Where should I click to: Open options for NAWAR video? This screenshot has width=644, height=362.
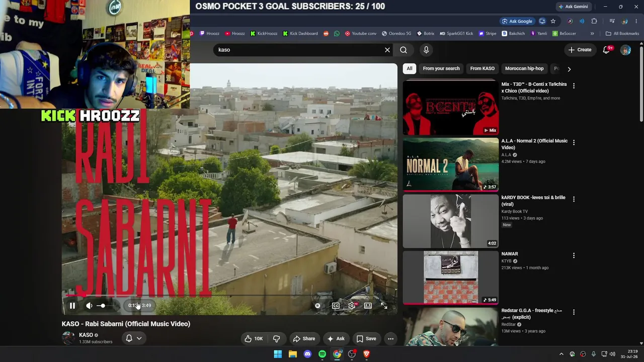point(574,255)
